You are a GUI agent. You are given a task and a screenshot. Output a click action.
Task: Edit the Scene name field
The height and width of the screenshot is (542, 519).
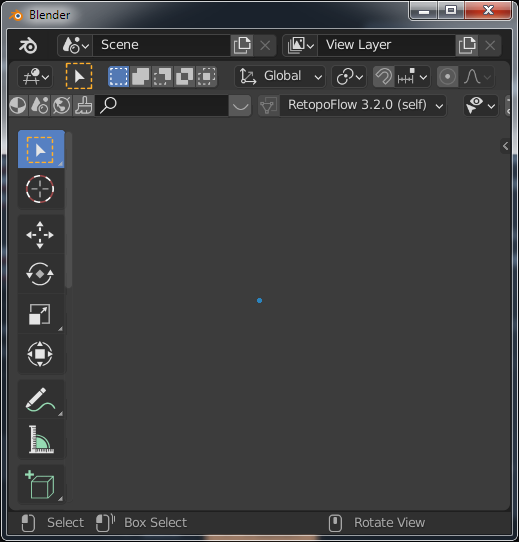tap(161, 45)
